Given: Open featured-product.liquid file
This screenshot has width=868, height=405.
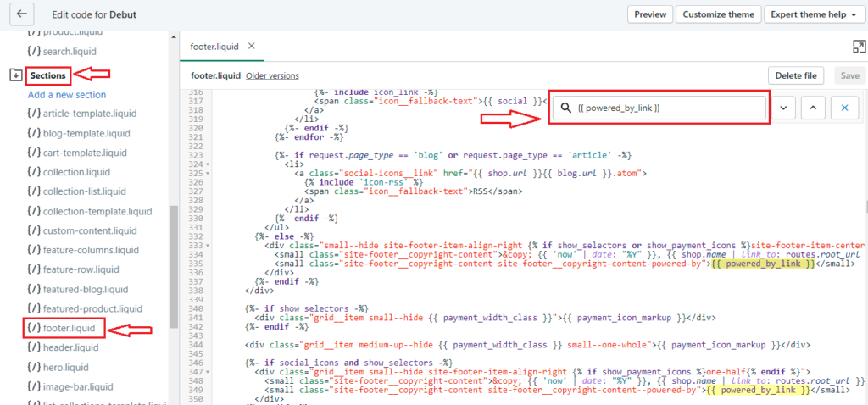Looking at the screenshot, I should 92,308.
